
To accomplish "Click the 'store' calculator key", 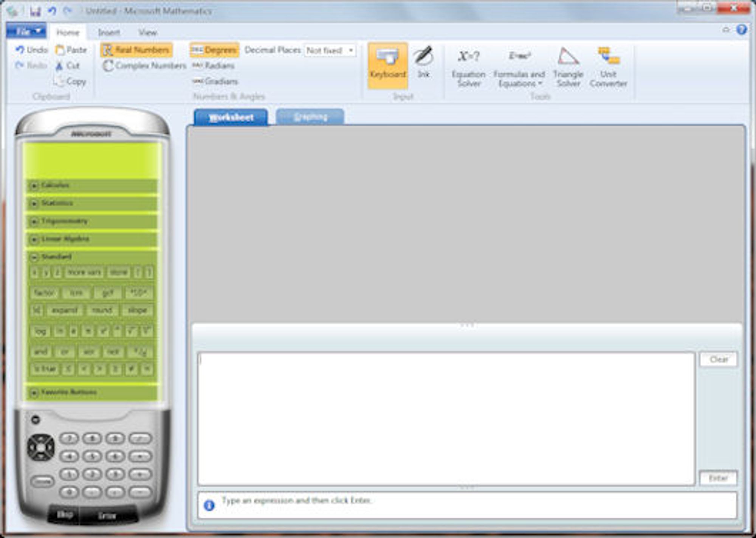I will 119,272.
